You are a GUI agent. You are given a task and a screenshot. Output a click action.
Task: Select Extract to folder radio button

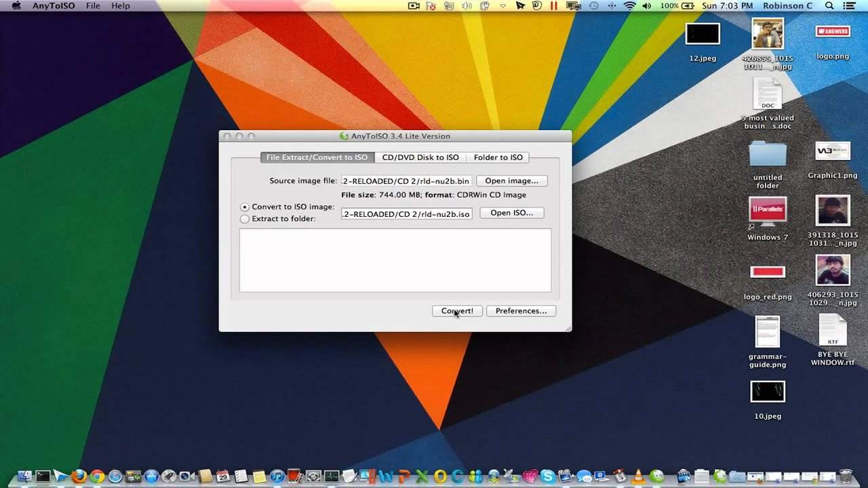tap(245, 219)
